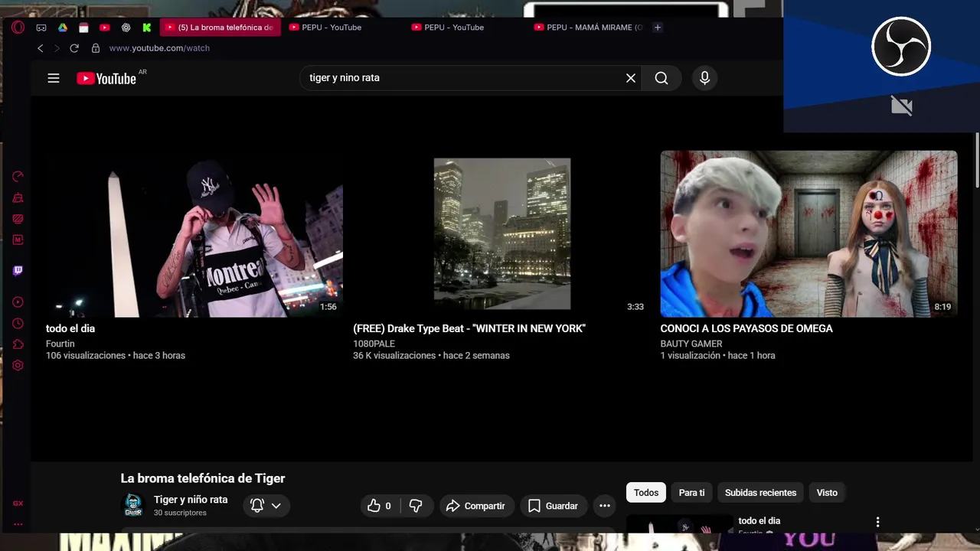
Task: Open the calendar pinned tab
Action: [83, 28]
